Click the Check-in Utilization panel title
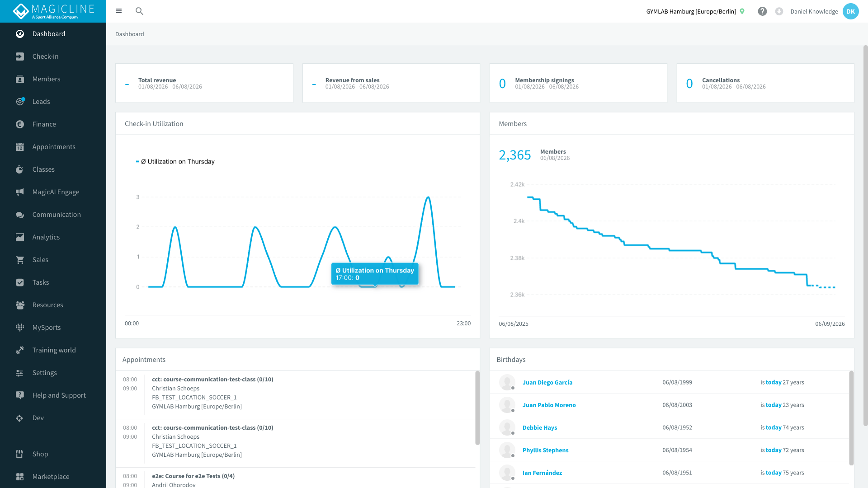 [x=154, y=124]
